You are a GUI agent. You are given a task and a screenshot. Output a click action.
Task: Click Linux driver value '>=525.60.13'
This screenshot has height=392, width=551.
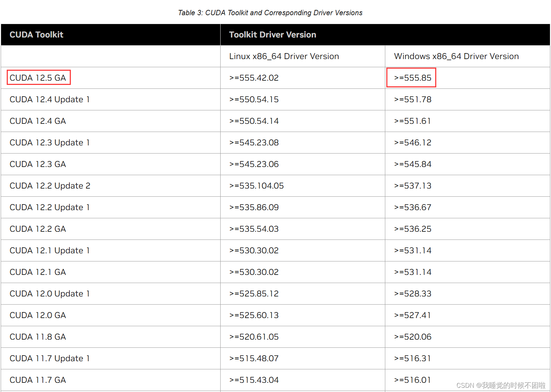pos(254,315)
